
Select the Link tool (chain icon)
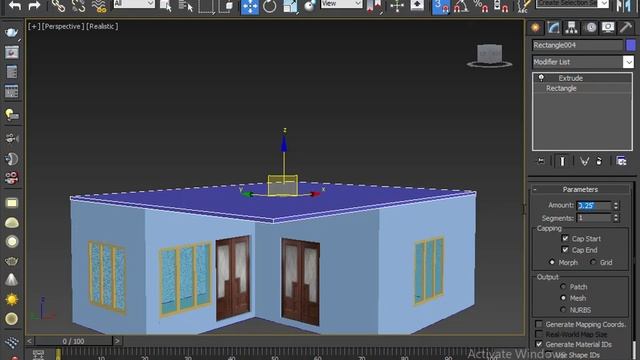point(58,6)
